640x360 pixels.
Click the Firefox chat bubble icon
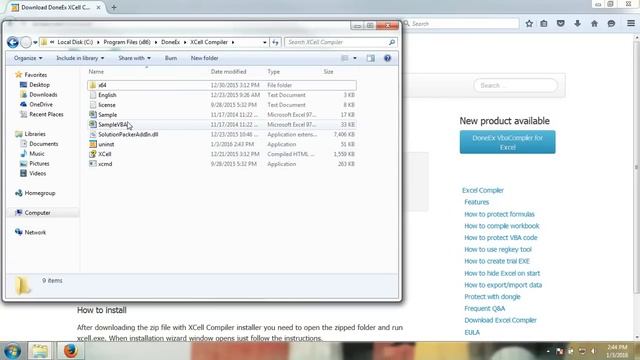611,24
